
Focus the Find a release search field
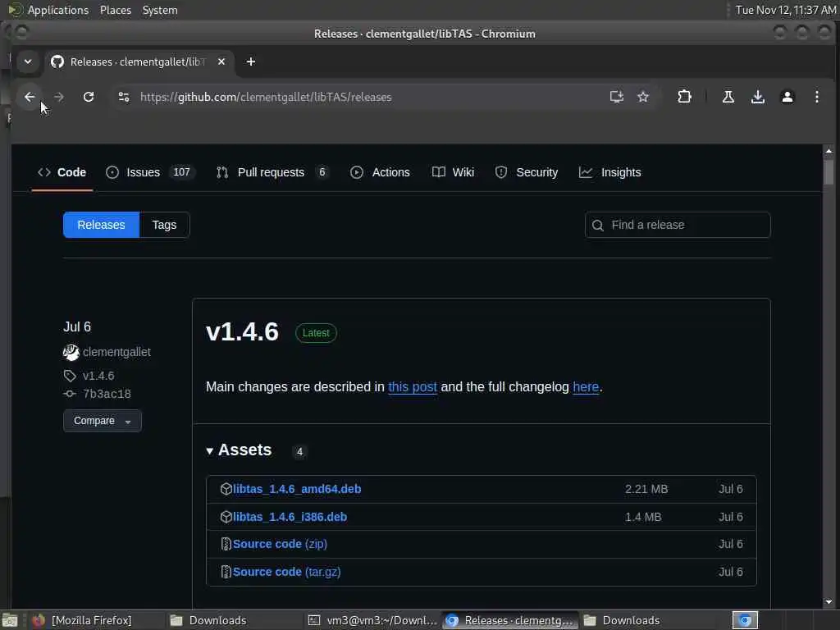[x=678, y=225]
